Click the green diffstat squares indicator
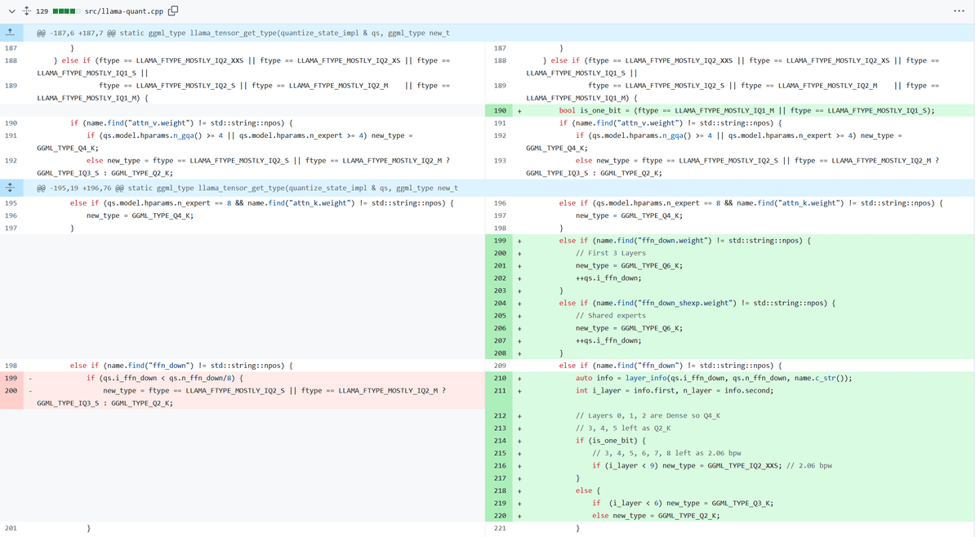This screenshot has width=980, height=537. click(65, 11)
